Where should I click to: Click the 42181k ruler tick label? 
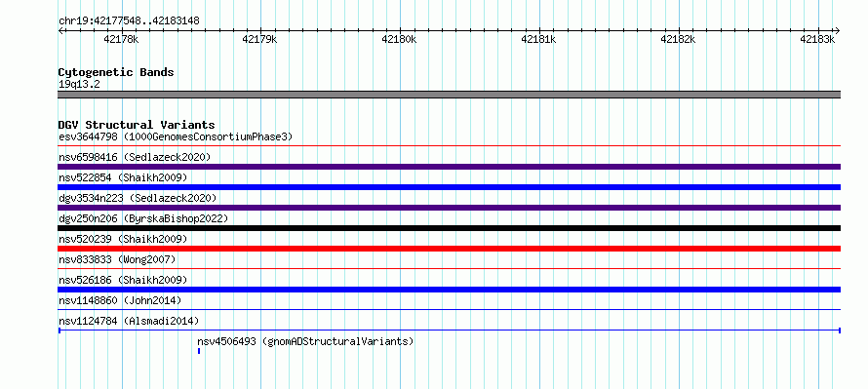tap(539, 40)
